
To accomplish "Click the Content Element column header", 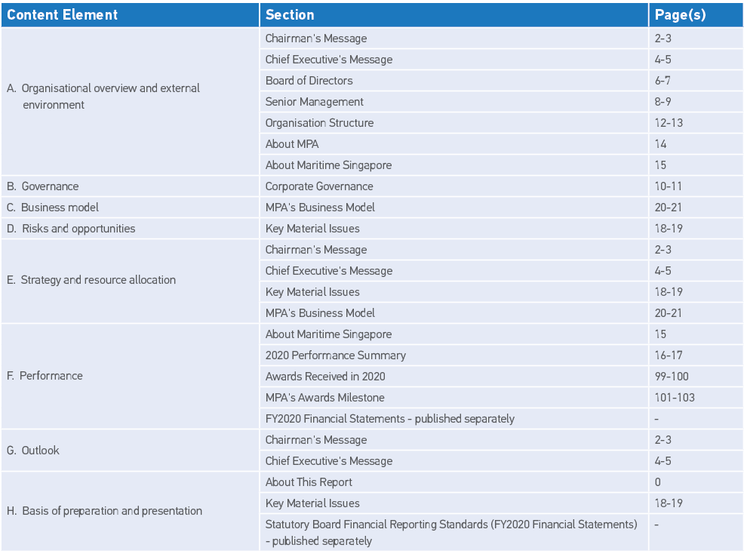I will [x=63, y=15].
